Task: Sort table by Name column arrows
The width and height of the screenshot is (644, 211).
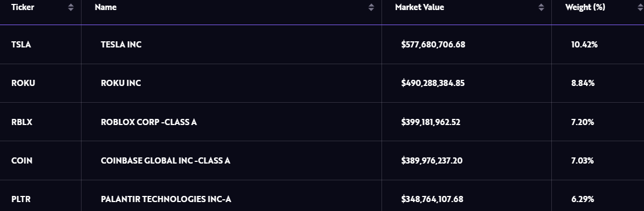Action: tap(371, 7)
